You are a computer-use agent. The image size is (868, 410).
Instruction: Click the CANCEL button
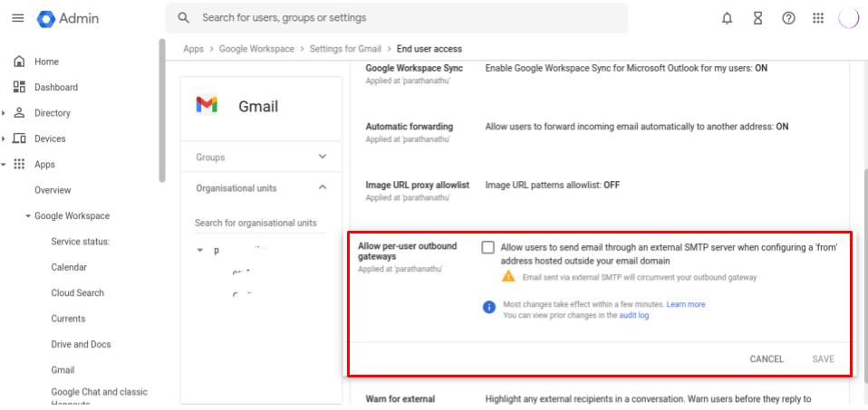tap(767, 359)
